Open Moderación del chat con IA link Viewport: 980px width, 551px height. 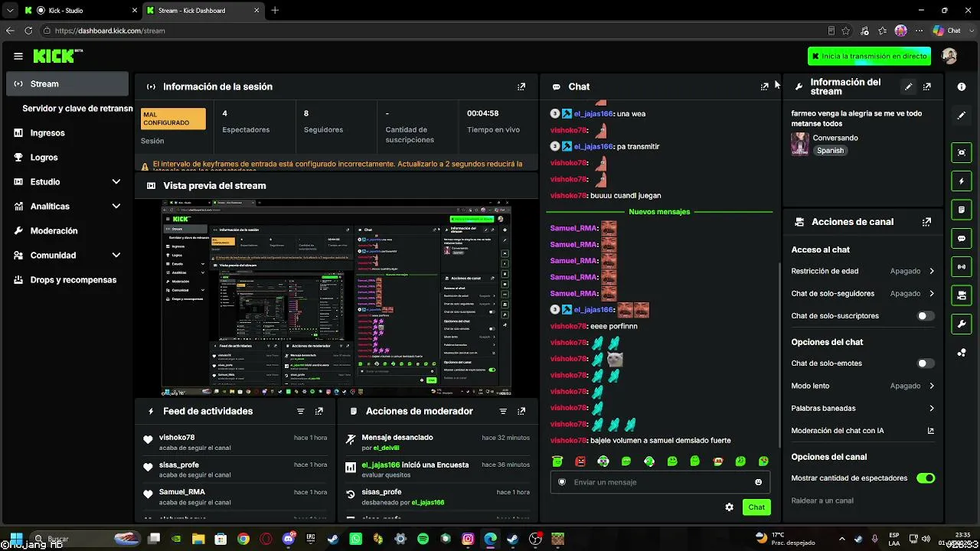tap(863, 431)
